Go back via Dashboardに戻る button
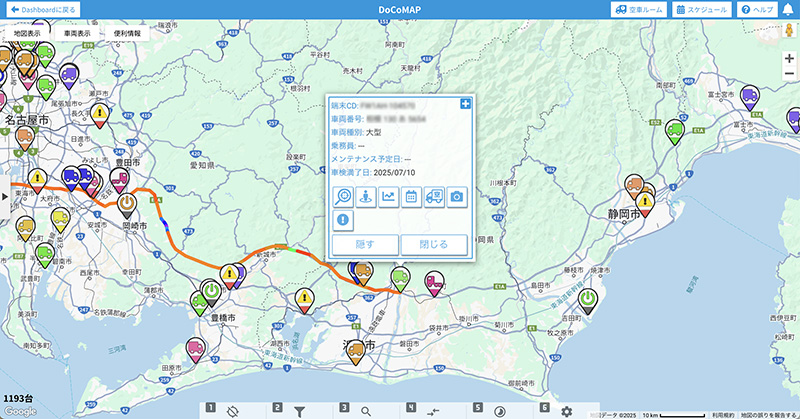Viewport: 800px width, 419px height. [x=41, y=9]
